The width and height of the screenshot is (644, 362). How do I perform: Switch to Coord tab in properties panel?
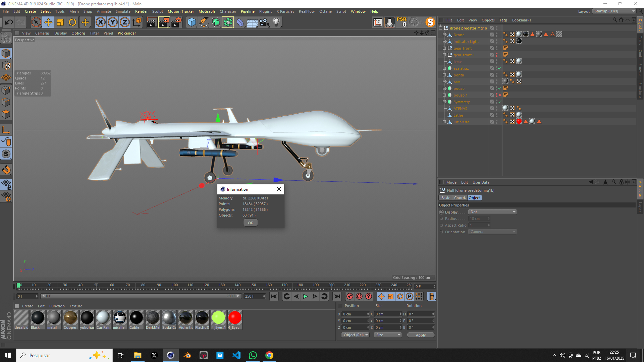click(x=460, y=197)
